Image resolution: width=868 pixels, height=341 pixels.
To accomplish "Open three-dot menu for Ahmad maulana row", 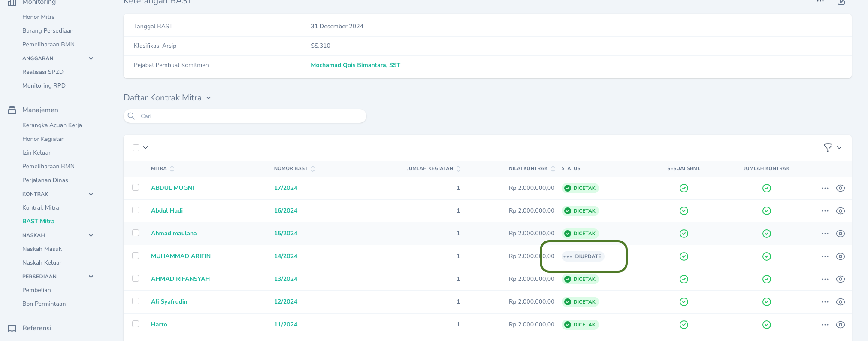I will pyautogui.click(x=825, y=234).
